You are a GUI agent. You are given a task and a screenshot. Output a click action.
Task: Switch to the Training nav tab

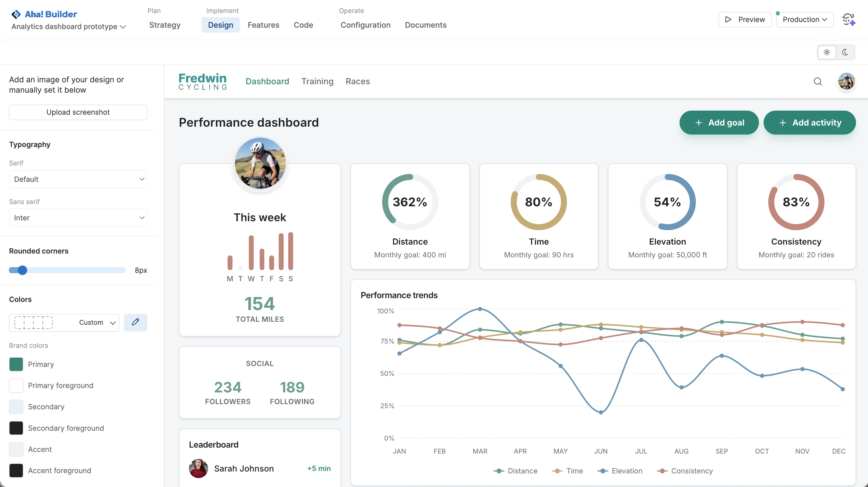coord(317,82)
